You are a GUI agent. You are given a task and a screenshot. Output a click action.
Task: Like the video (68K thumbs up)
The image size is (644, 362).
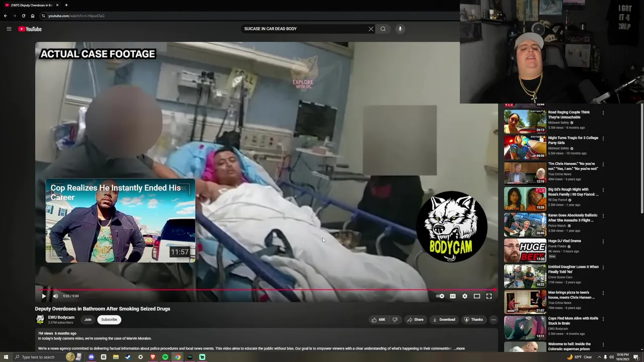[x=378, y=320]
